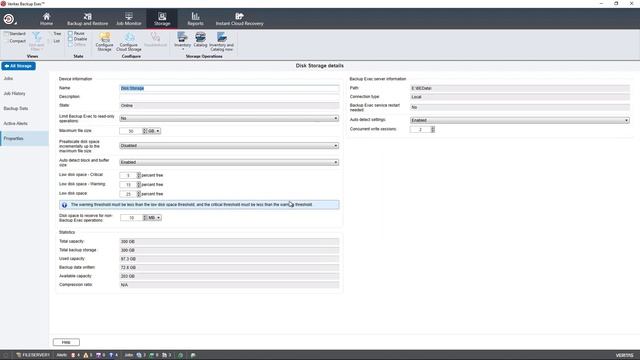Open the Auto detect settings dropdown
This screenshot has height=360, width=640.
(520, 120)
